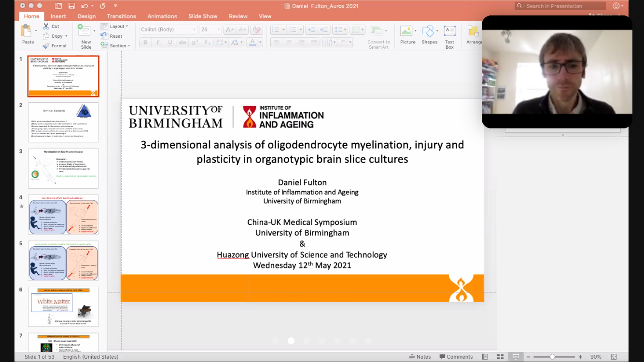Apply font color with the A swatch
Image resolution: width=644 pixels, height=362 pixels.
252,42
